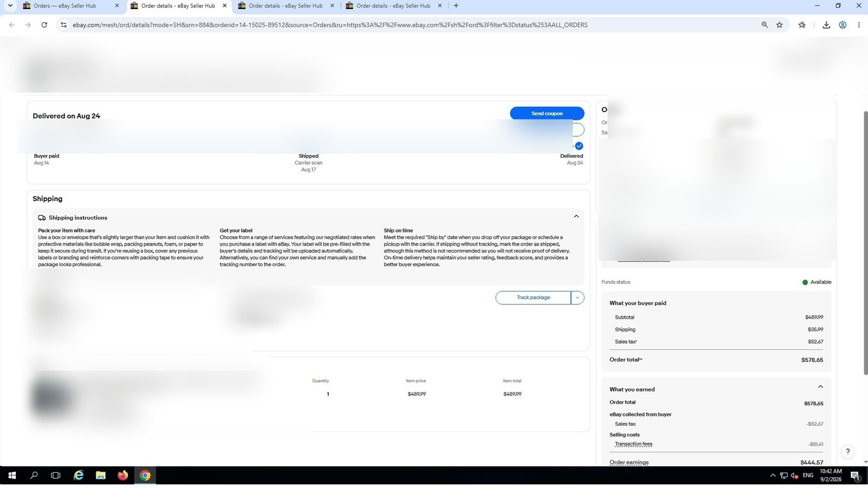Open Windows taskbar search
The height and width of the screenshot is (488, 868).
[x=34, y=476]
